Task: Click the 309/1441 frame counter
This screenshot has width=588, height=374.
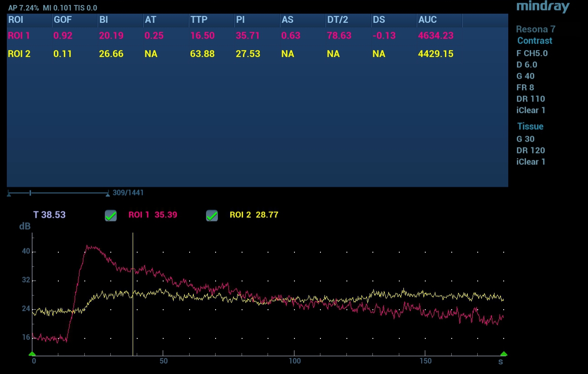Action: [x=128, y=193]
